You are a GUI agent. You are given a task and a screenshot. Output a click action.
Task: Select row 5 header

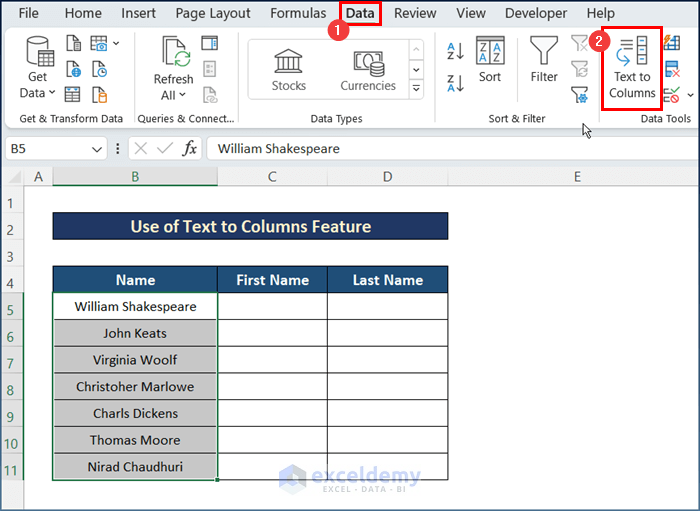pos(12,310)
